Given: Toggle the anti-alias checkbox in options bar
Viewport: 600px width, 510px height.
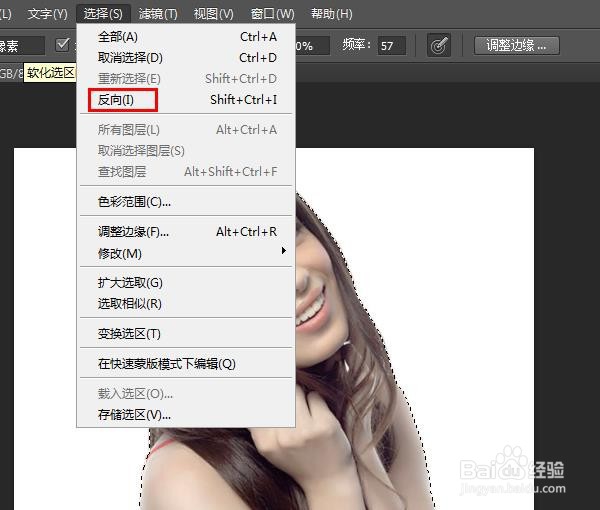Looking at the screenshot, I should [x=62, y=45].
